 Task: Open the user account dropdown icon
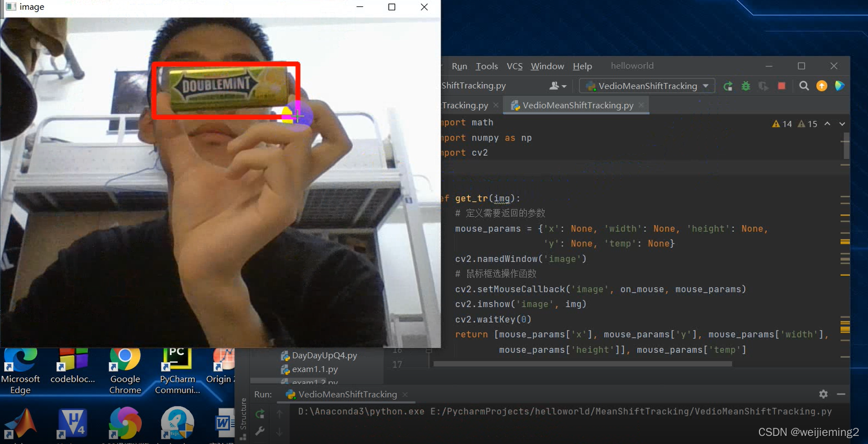pyautogui.click(x=558, y=86)
